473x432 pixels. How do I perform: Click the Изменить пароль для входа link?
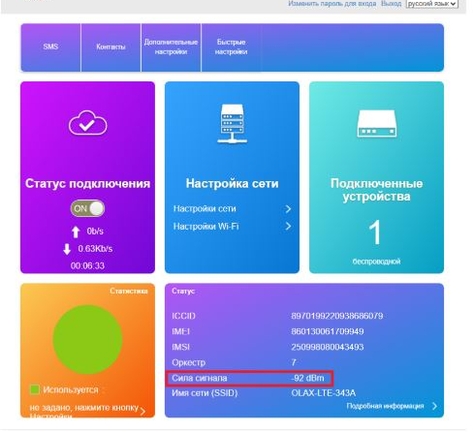point(332,4)
